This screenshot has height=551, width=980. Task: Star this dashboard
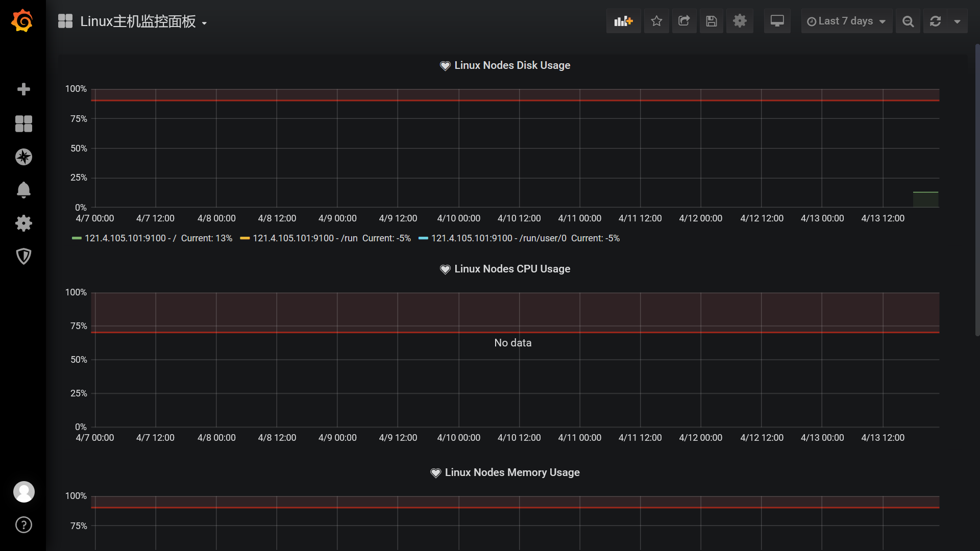656,21
